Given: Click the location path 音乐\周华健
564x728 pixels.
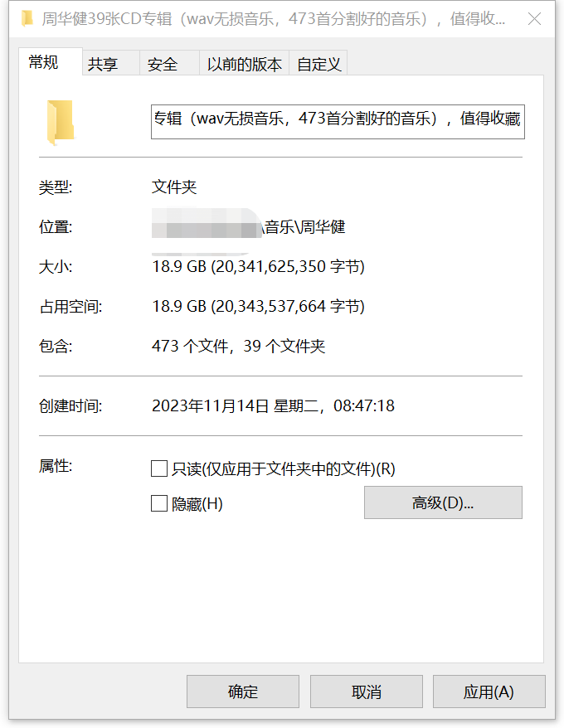Looking at the screenshot, I should click(304, 227).
